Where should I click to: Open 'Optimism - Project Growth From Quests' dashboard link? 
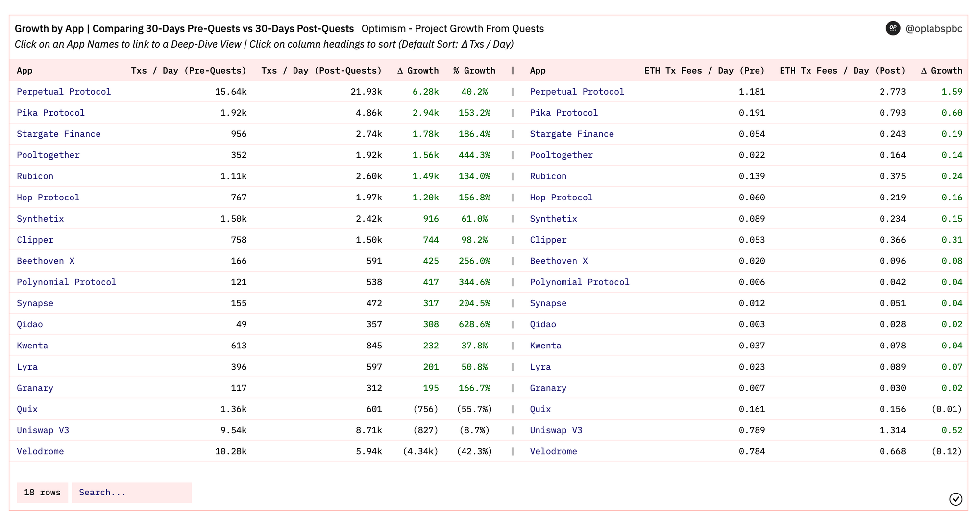[453, 29]
